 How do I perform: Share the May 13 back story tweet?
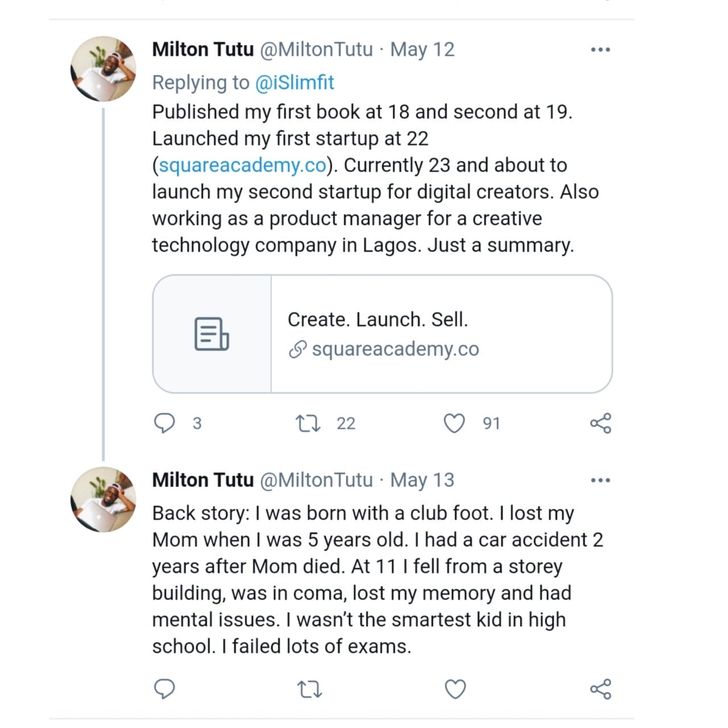coord(601,689)
